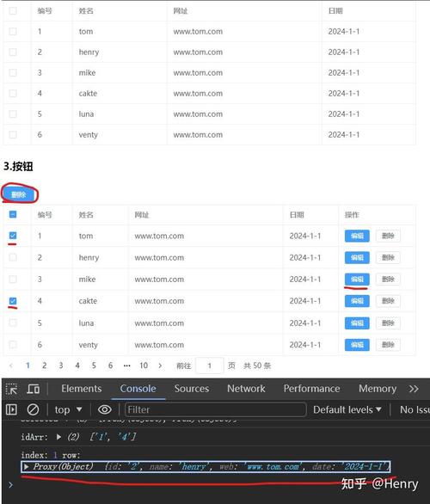Click blue edit button in luna row
430x504 pixels.
[357, 323]
